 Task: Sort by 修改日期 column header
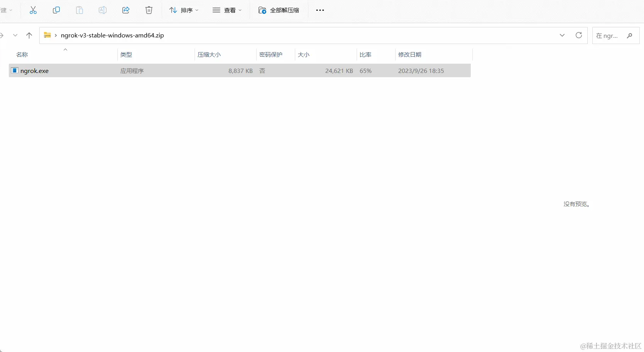tap(410, 55)
